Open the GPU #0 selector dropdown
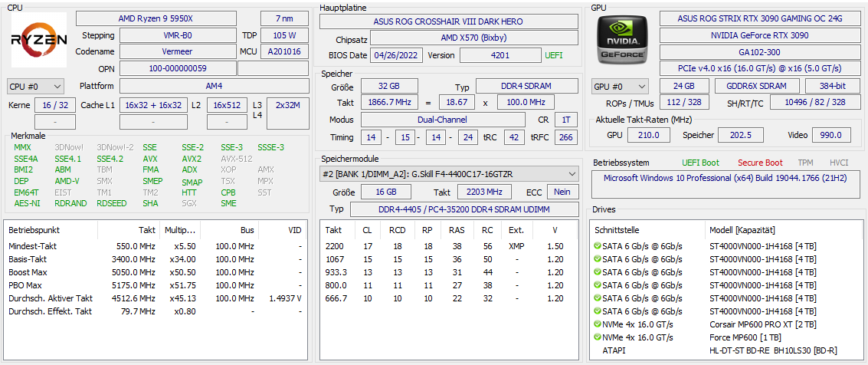This screenshot has height=365, width=868. click(x=620, y=87)
